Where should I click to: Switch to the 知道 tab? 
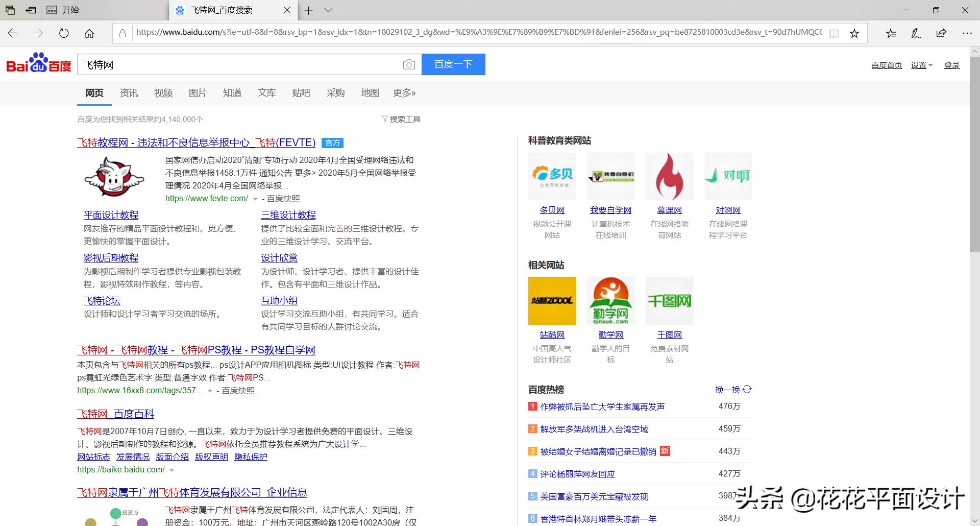tap(232, 93)
